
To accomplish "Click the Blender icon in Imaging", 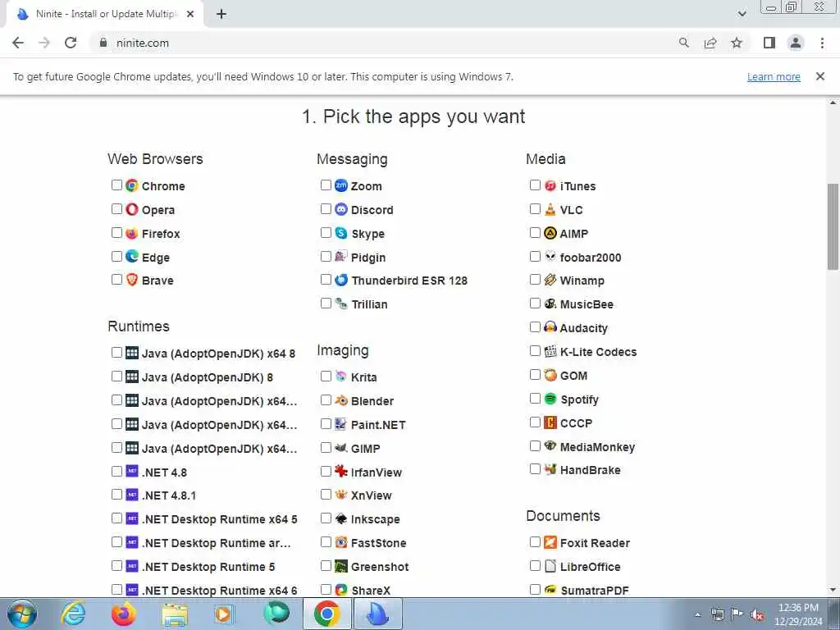I will (341, 400).
